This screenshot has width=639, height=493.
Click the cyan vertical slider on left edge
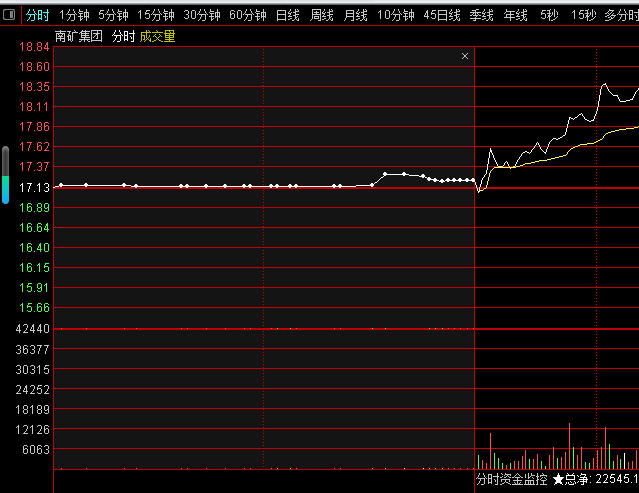[x=5, y=176]
